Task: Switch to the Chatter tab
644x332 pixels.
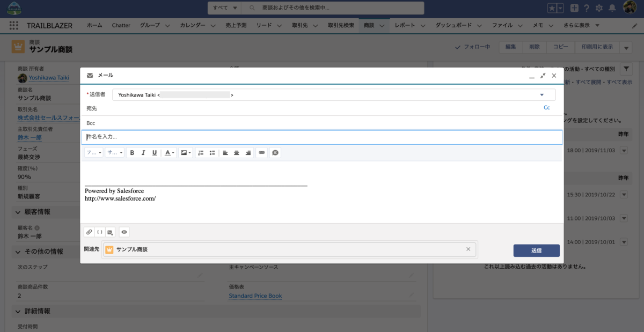Action: (x=121, y=25)
